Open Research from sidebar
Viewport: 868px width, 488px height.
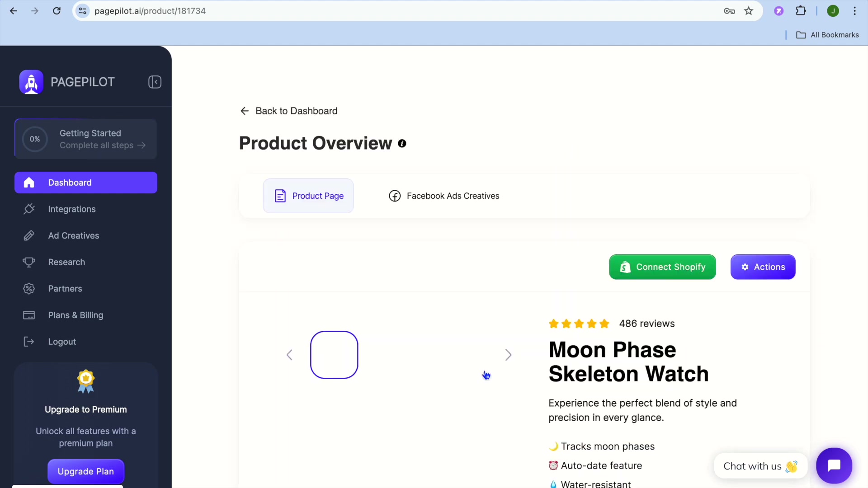[66, 262]
